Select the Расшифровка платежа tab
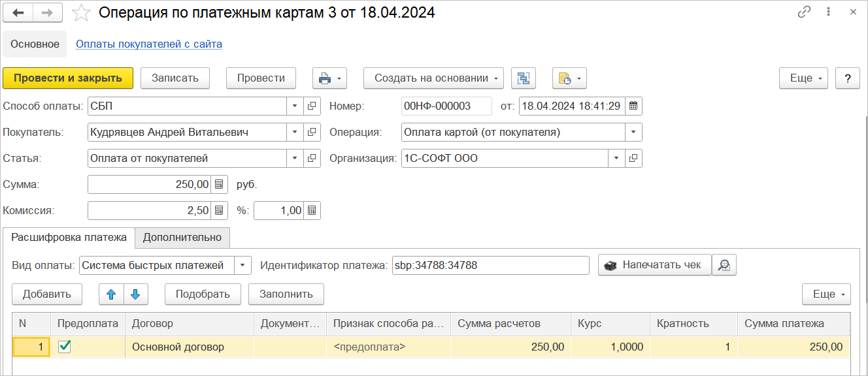 [69, 238]
